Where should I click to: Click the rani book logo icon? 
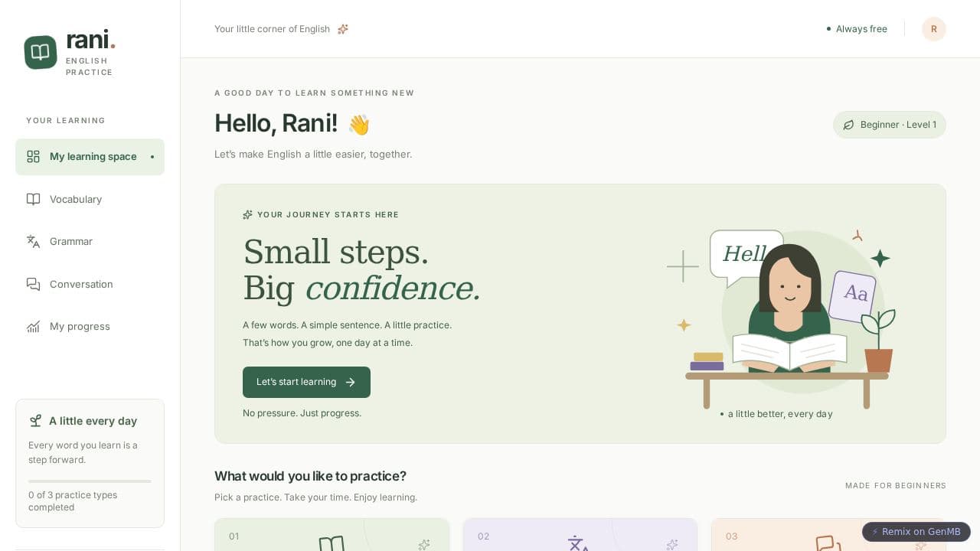(x=41, y=52)
